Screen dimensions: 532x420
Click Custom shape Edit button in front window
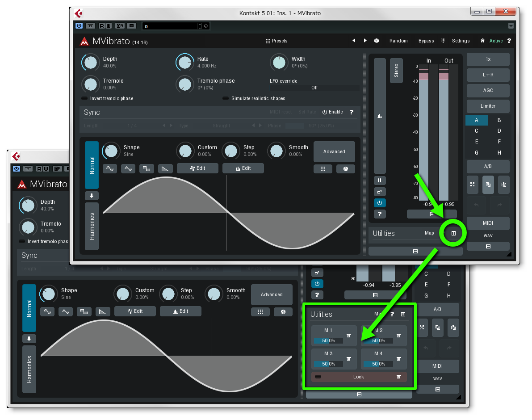tap(197, 168)
